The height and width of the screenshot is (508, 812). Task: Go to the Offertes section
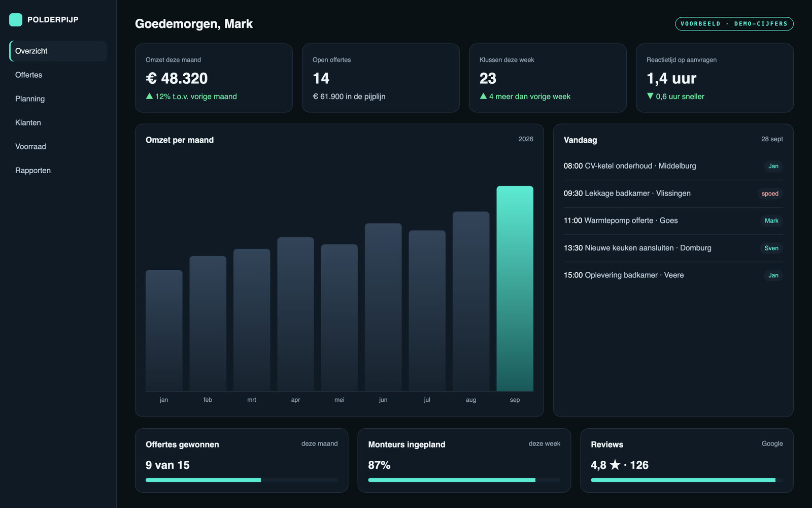point(58,75)
